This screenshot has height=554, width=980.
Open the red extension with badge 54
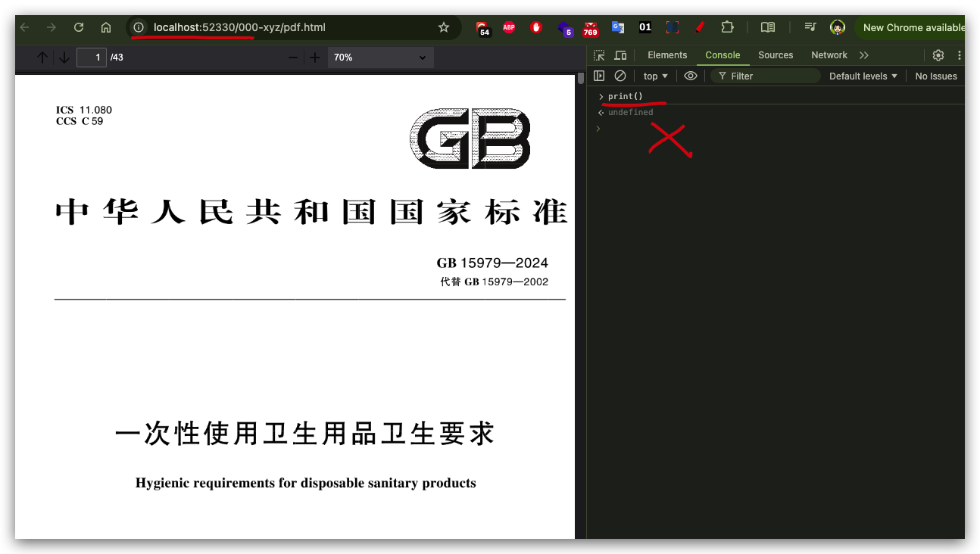click(483, 28)
